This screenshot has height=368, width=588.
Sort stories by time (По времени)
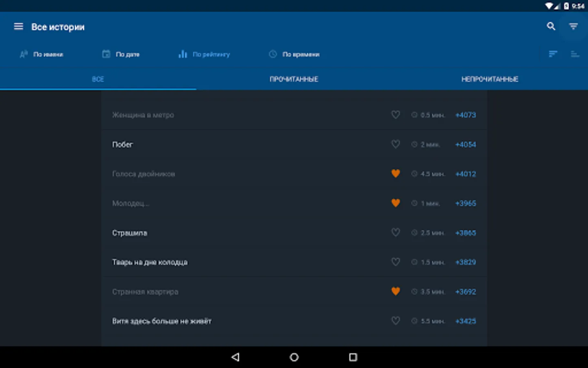[x=294, y=54]
